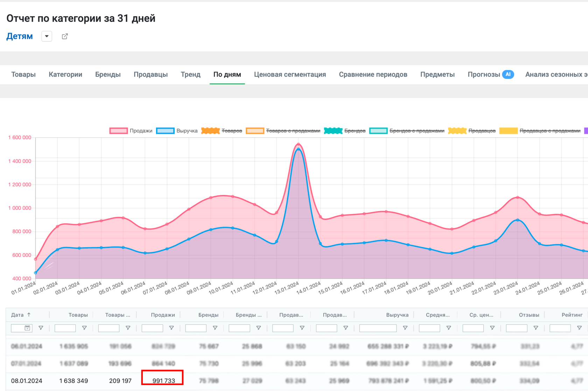Click the 23.01.2024 revenue data point

pyautogui.click(x=518, y=220)
